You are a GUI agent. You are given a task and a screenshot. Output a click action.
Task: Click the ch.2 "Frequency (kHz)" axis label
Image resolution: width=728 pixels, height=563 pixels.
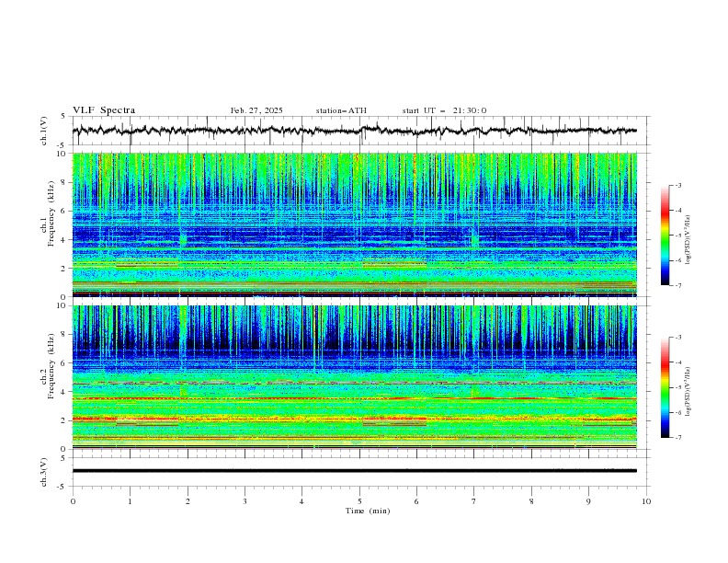coord(51,365)
